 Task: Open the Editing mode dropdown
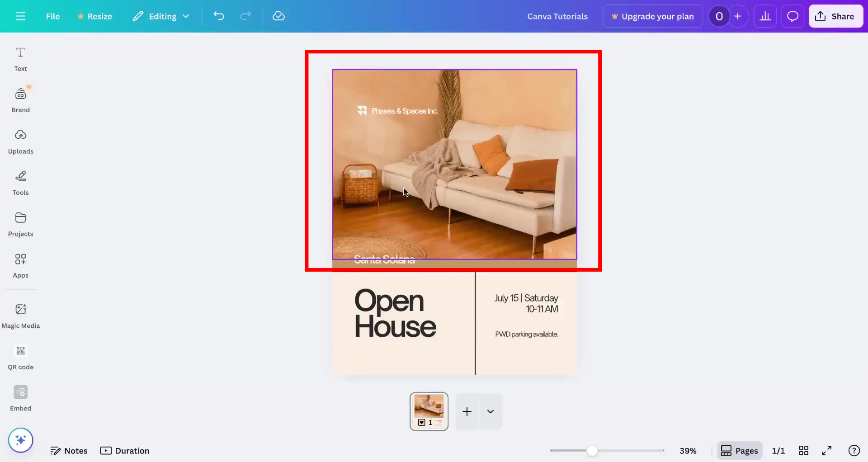coord(161,16)
